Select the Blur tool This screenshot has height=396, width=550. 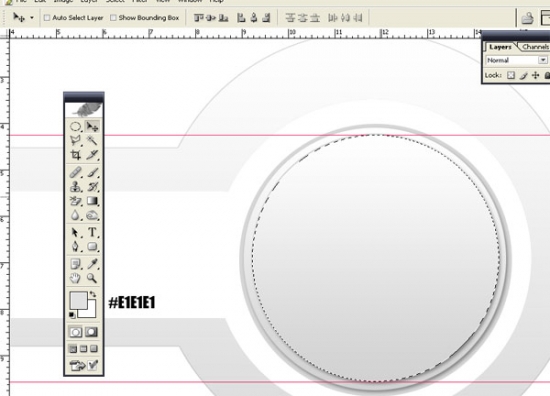pos(75,215)
